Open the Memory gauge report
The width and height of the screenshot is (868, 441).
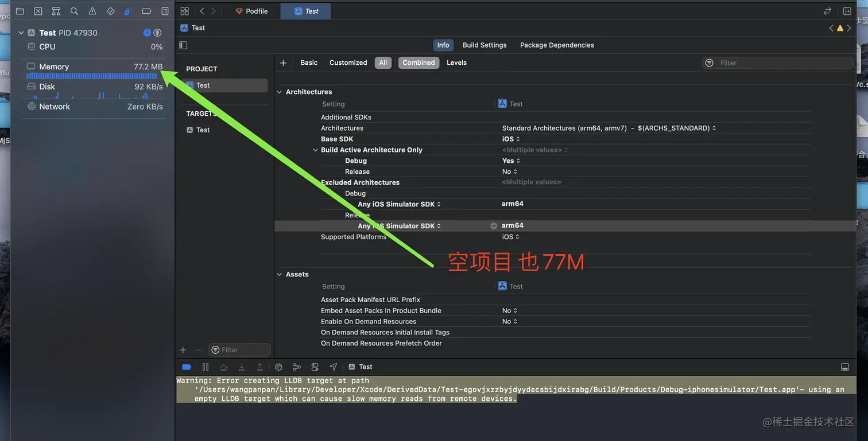click(95, 70)
